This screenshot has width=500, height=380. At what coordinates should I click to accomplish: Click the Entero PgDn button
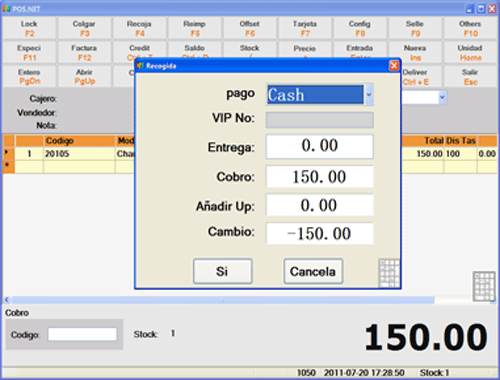(29, 76)
